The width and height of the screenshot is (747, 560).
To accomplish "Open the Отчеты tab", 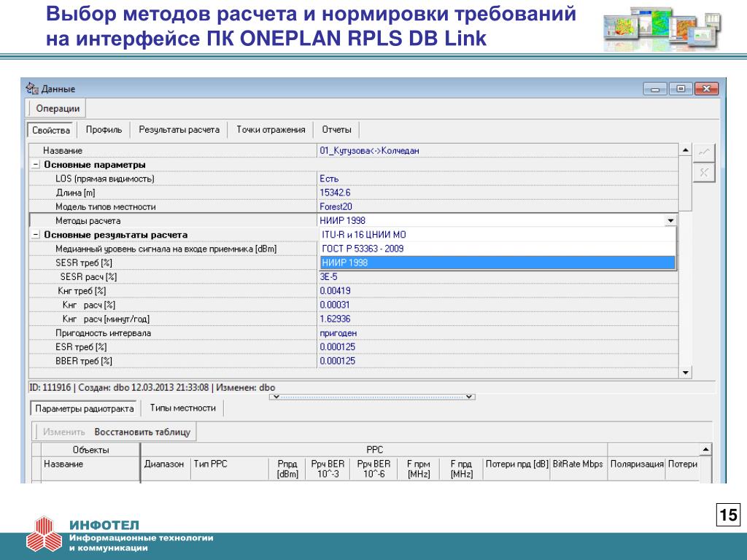I will pos(336,130).
